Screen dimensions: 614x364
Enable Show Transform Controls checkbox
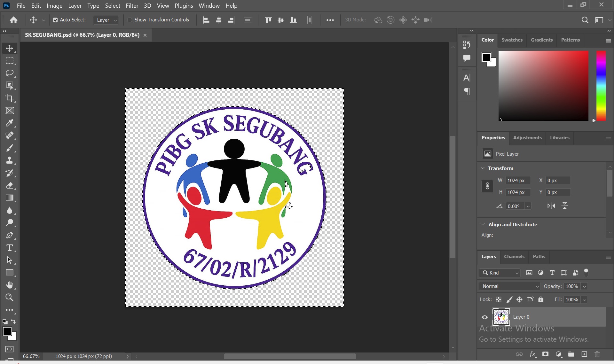[x=130, y=20]
